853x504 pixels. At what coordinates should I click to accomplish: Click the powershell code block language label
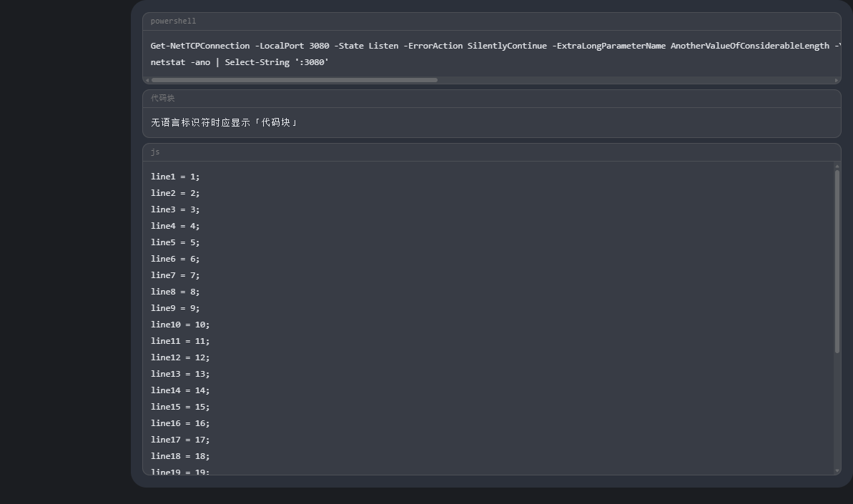(x=173, y=21)
